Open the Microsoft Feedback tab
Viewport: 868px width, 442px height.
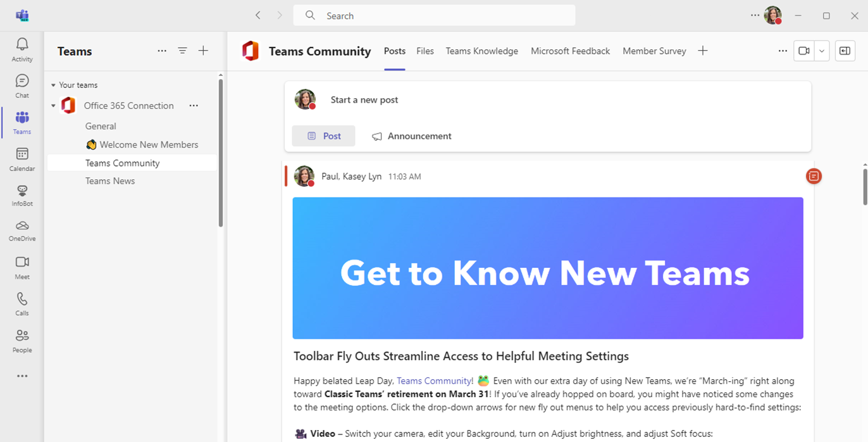pos(571,51)
